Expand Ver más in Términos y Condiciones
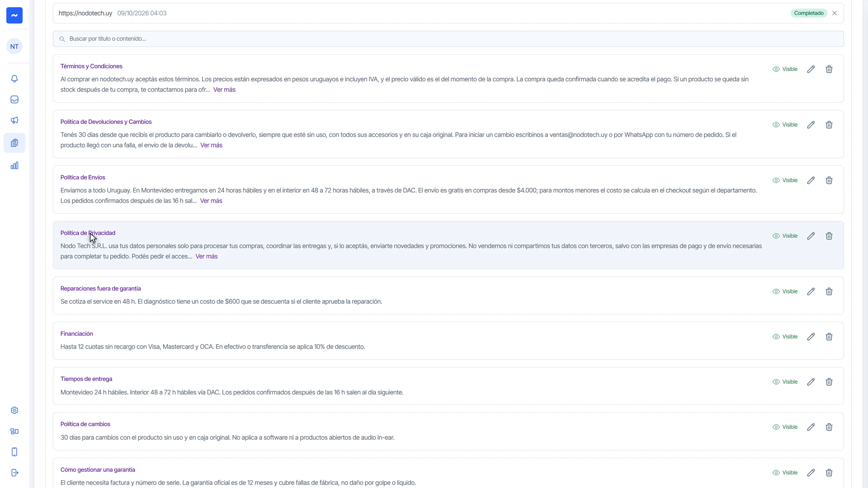This screenshot has height=488, width=868. click(x=224, y=89)
